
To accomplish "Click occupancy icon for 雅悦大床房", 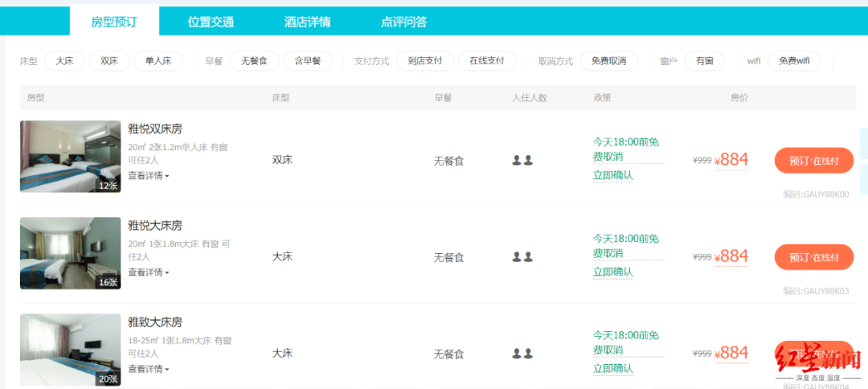I will [522, 256].
